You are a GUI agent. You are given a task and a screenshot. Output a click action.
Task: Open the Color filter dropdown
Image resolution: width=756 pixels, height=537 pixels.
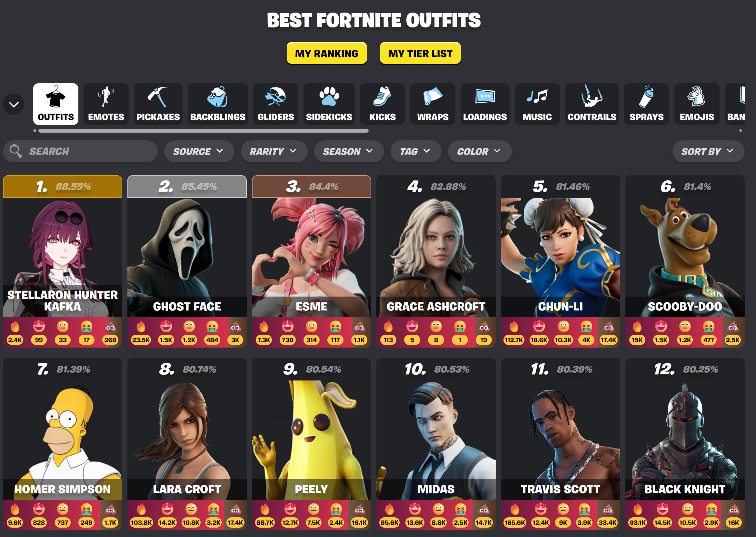click(479, 151)
